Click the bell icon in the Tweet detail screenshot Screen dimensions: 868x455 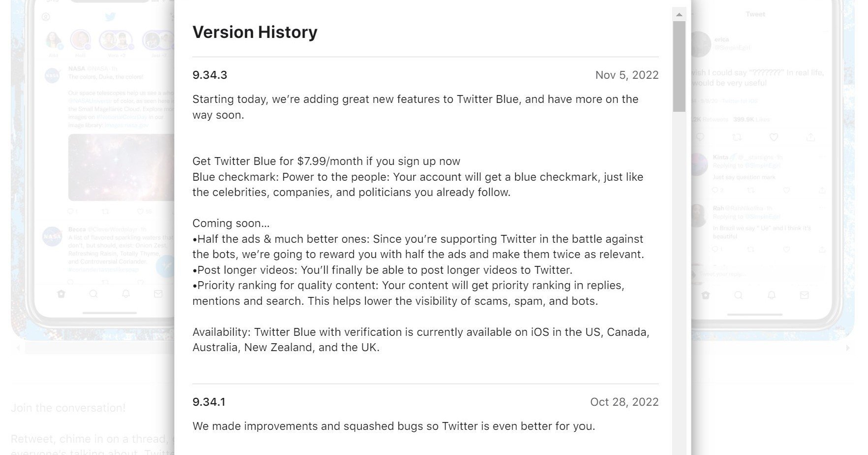pos(772,295)
